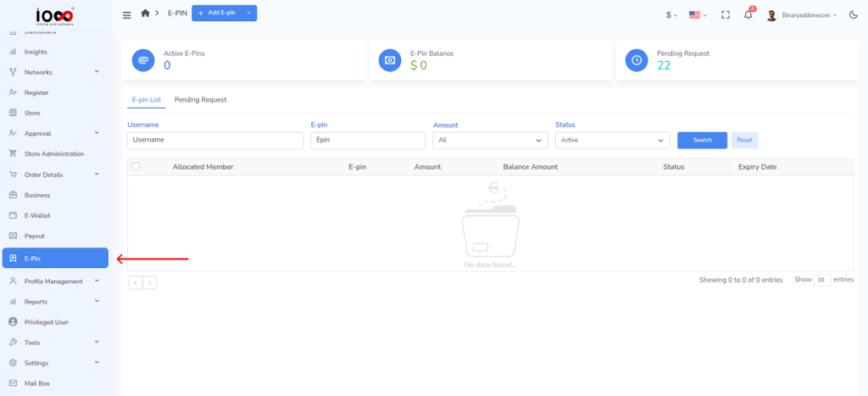868x396 pixels.
Task: Click the Pending Request clock icon
Action: click(637, 60)
